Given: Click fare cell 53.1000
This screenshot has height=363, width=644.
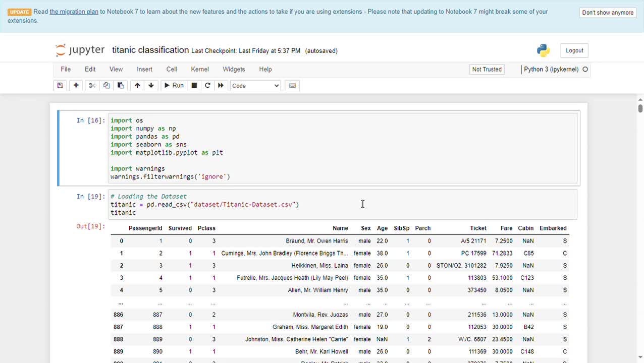Looking at the screenshot, I should pyautogui.click(x=503, y=278).
